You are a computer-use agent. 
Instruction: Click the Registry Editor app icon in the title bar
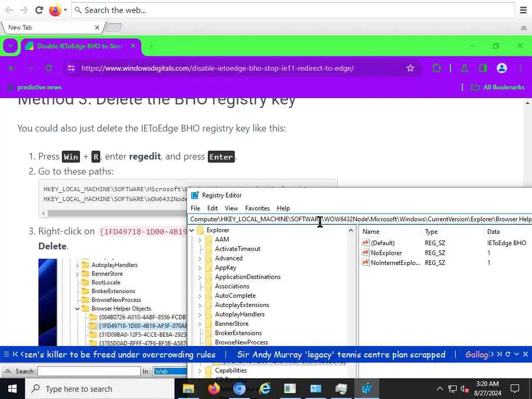195,195
